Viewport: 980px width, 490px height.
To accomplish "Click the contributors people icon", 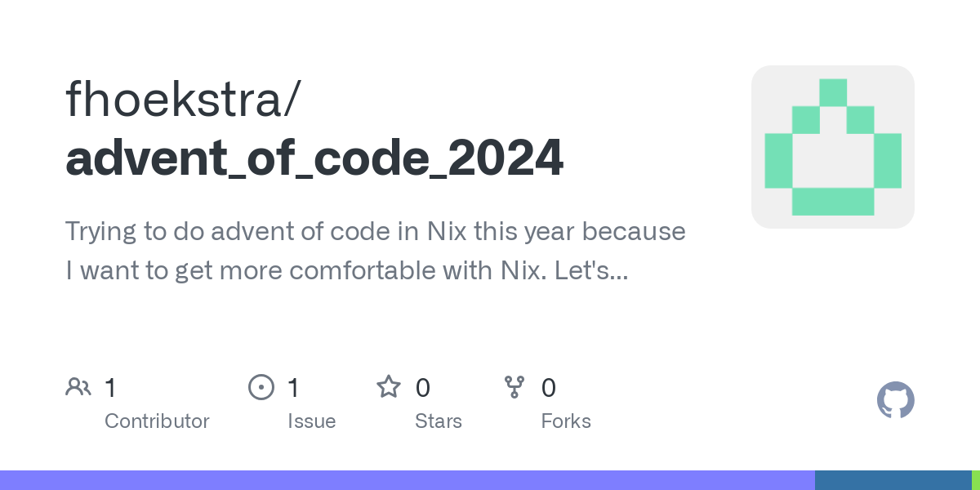I will point(78,387).
